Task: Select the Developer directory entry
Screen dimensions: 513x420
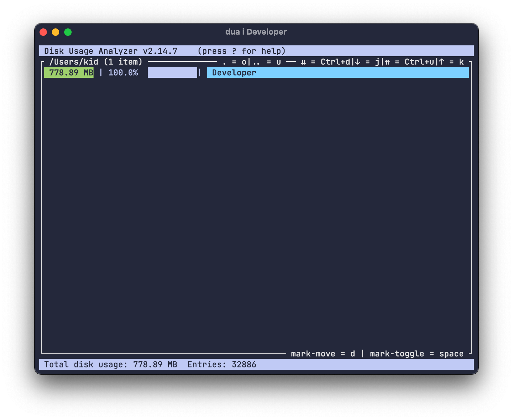Action: point(338,73)
